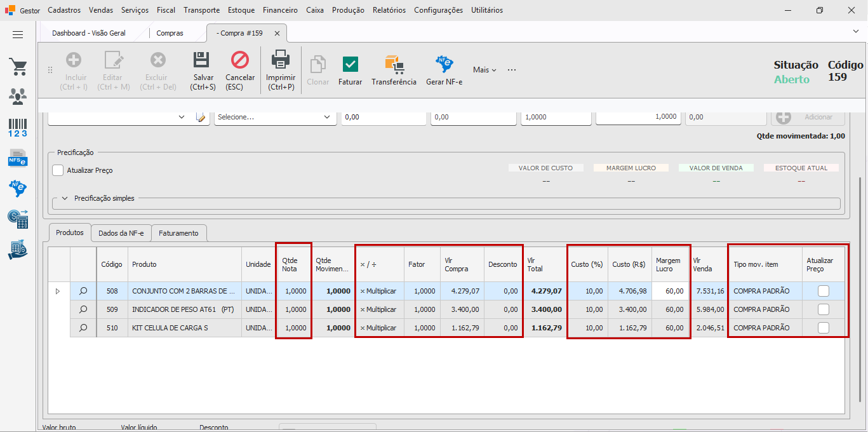868x432 pixels.
Task: Open the Selecione... dropdown
Action: coord(275,117)
